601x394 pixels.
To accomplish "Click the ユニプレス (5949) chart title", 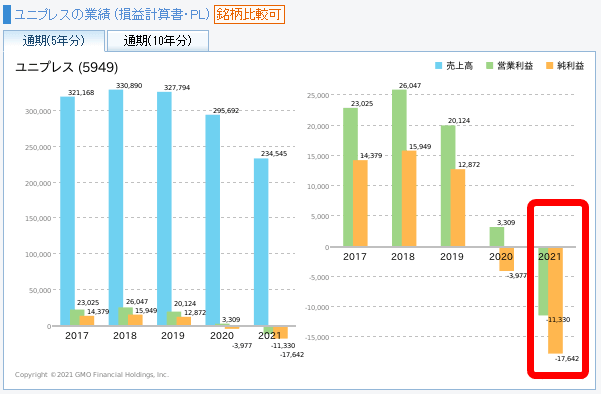I will coord(67,67).
